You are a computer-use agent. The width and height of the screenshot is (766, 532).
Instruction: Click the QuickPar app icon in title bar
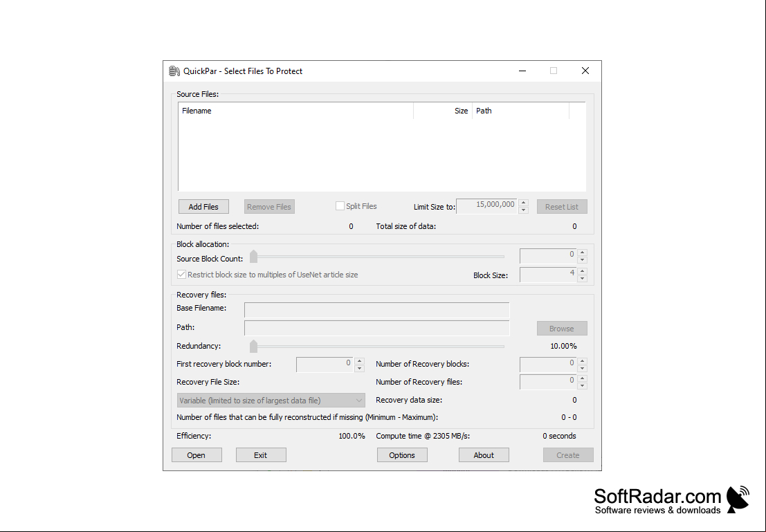[174, 71]
